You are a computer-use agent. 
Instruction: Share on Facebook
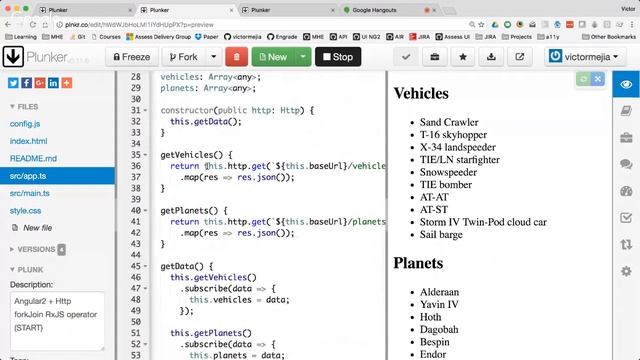coord(27,83)
